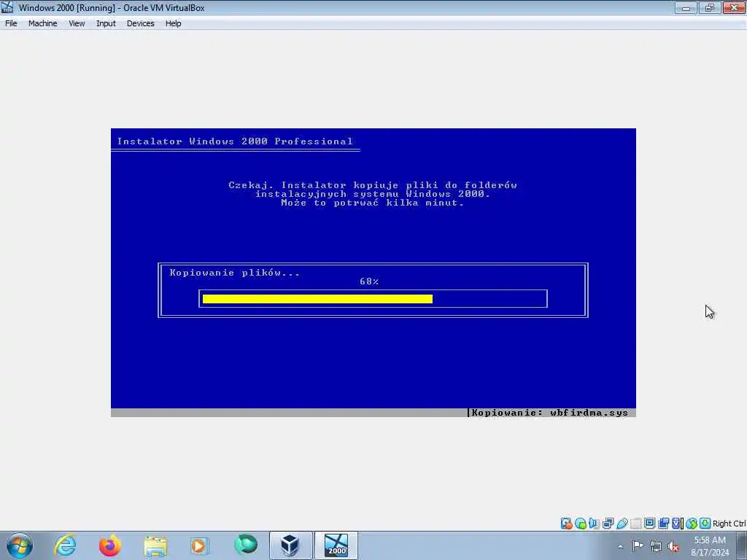Select the Windows 2000 VM taskbar button
Screen dimensions: 747x560
(336, 545)
